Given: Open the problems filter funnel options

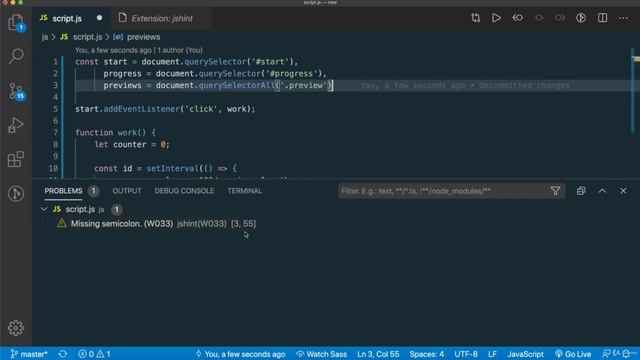Looking at the screenshot, I should [555, 191].
